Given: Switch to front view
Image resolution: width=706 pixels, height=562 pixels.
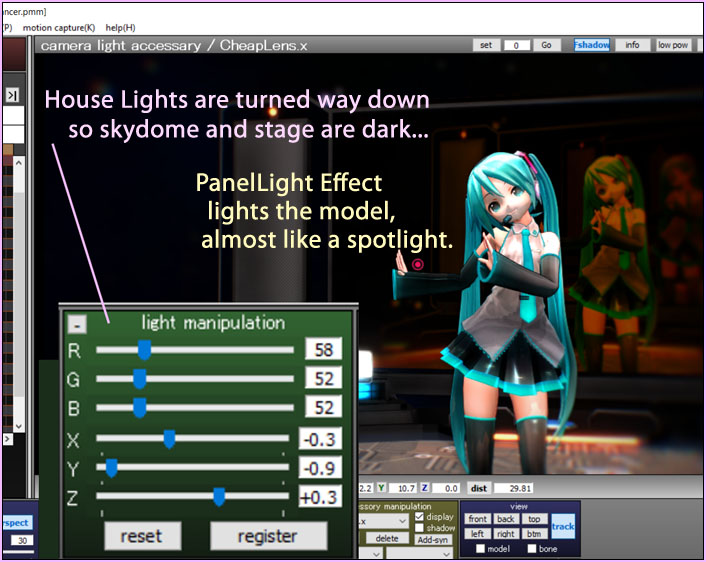Looking at the screenshot, I should (x=478, y=519).
